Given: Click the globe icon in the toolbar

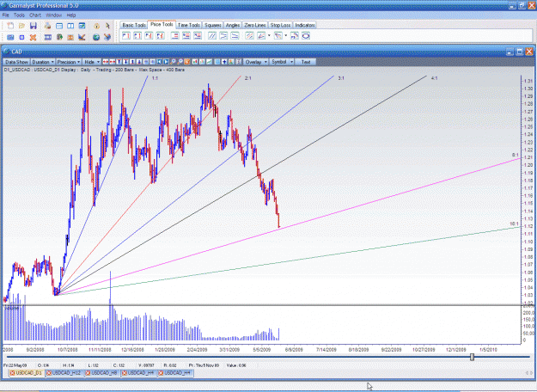Looking at the screenshot, I should tap(96, 37).
